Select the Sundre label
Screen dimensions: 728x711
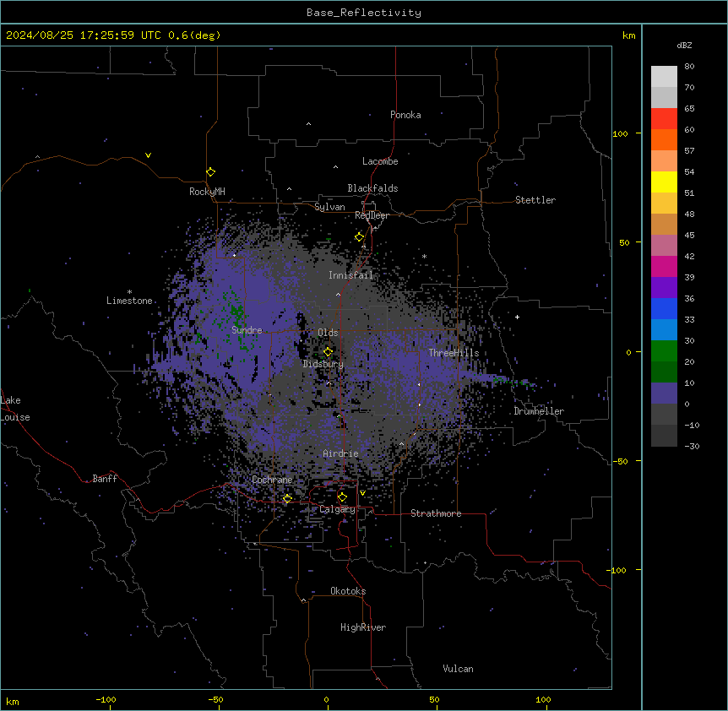point(247,330)
